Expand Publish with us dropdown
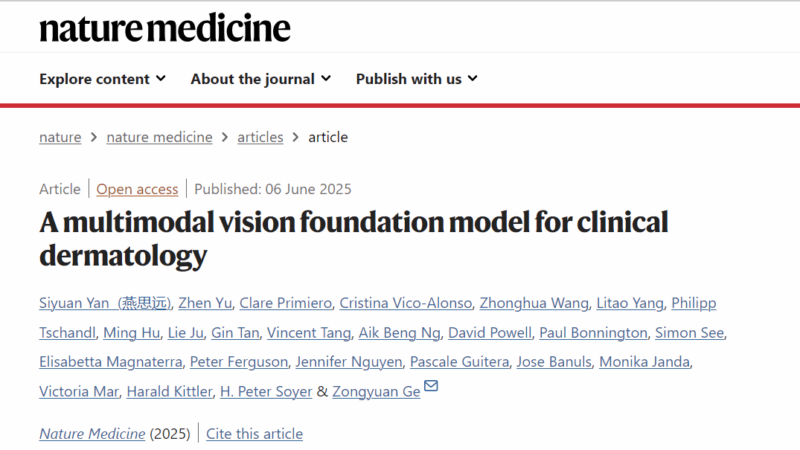This screenshot has height=450, width=800. coord(417,79)
